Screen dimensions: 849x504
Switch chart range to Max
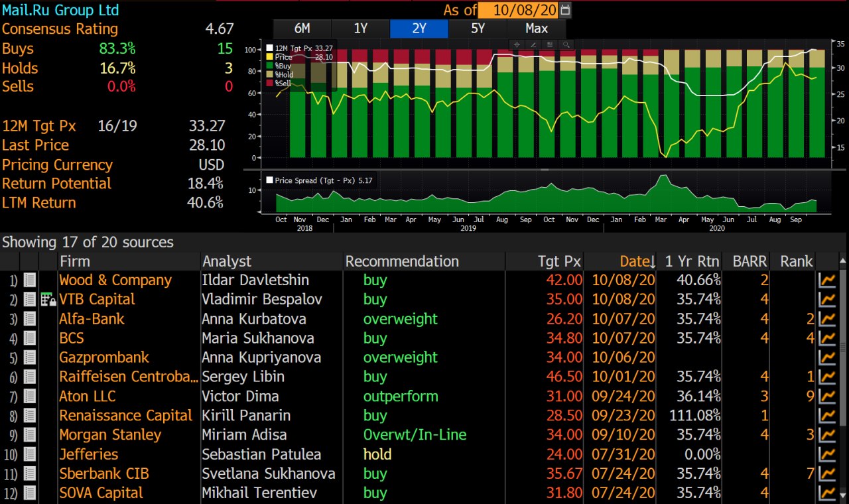tap(537, 29)
